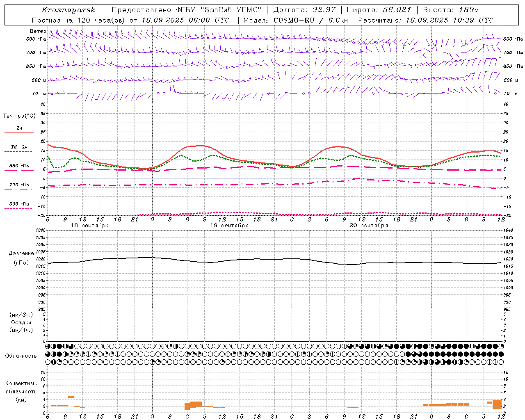Click the 19 сентября date label
The height and width of the screenshot is (420, 525).
(229, 226)
